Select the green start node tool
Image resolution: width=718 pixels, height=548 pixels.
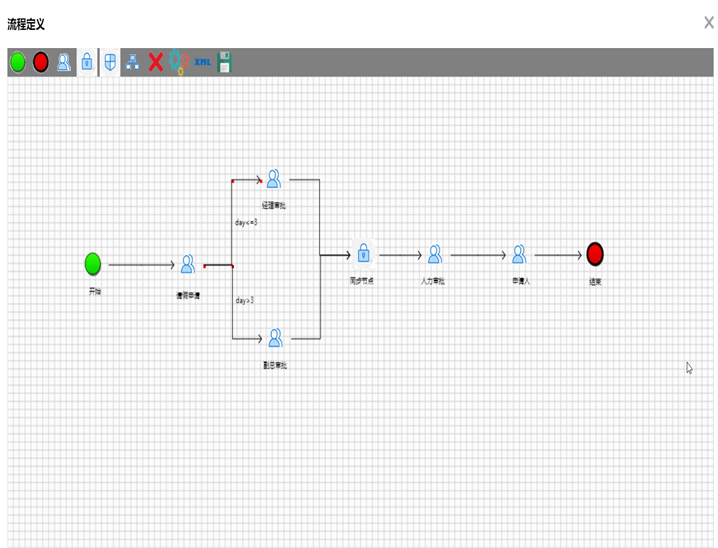tap(18, 63)
